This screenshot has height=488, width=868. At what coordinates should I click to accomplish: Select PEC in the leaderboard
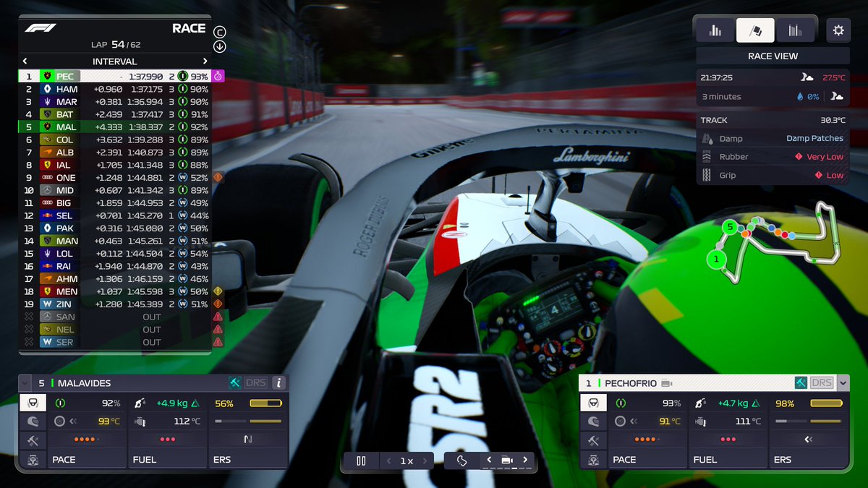[115, 76]
